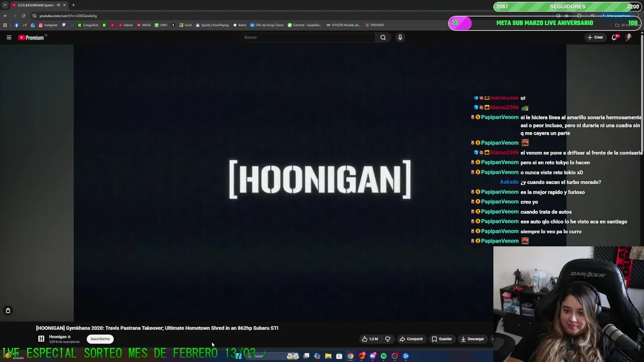This screenshot has width=644, height=362.
Task: Open the YouTube hamburger guide menu
Action: (9, 37)
